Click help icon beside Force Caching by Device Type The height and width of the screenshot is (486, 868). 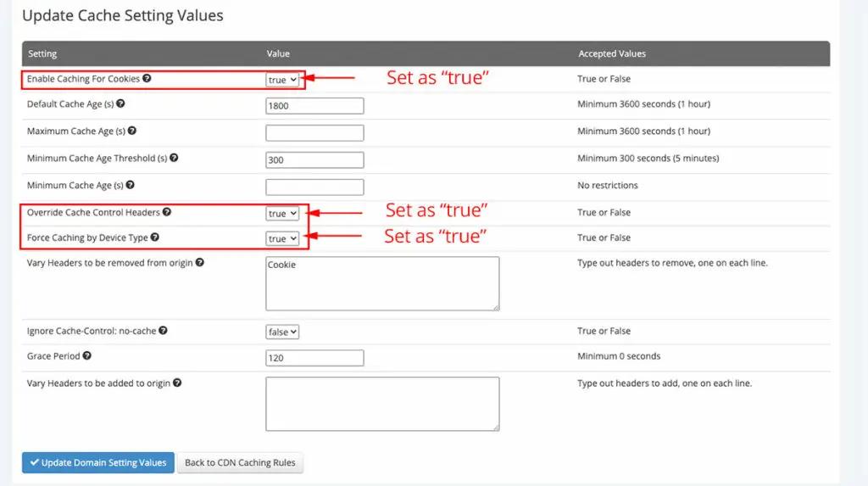pos(155,237)
